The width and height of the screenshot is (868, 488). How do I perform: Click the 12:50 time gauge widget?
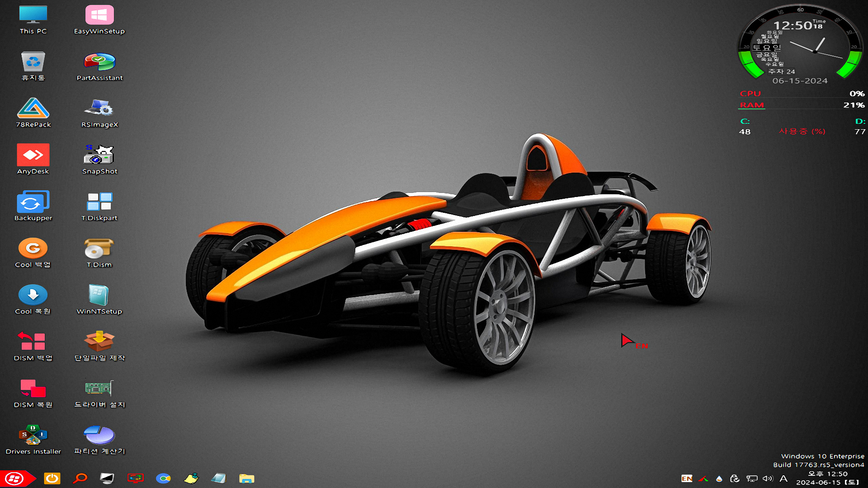coord(800,44)
